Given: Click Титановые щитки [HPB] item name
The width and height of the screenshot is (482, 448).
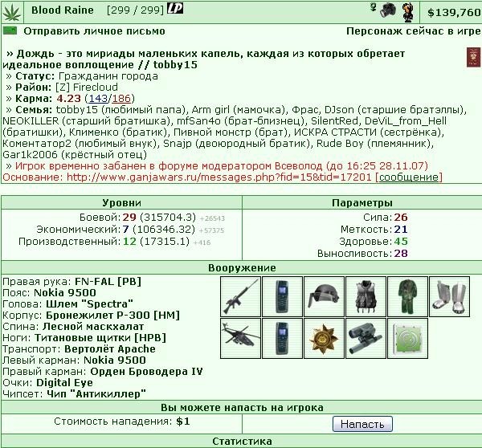Looking at the screenshot, I should click(100, 338).
